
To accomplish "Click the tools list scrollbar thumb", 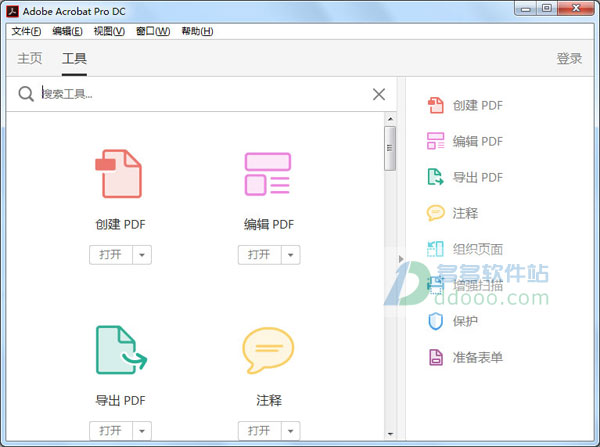I will (x=390, y=148).
